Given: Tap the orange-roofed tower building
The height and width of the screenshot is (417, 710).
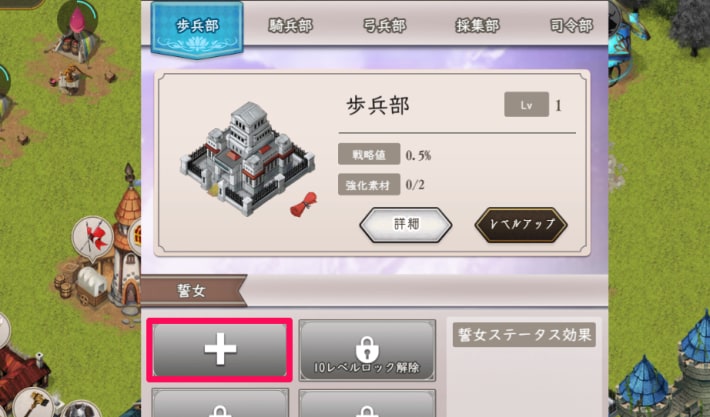Looking at the screenshot, I should [126, 240].
